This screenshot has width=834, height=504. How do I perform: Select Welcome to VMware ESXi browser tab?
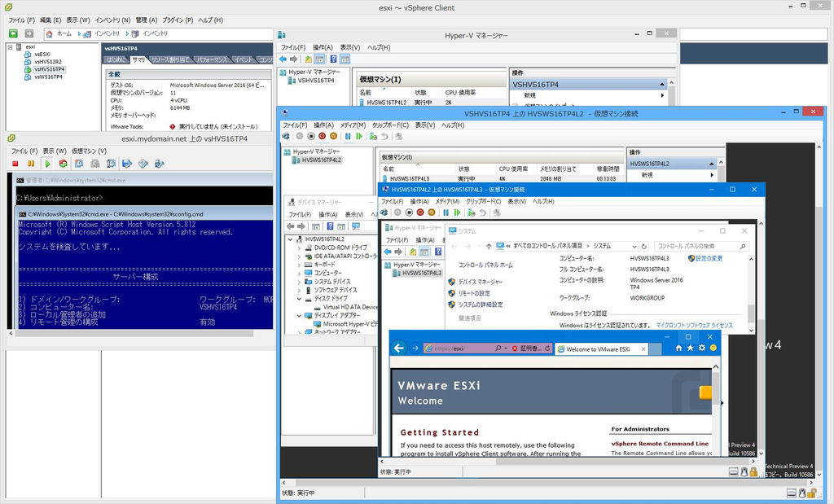click(x=601, y=348)
